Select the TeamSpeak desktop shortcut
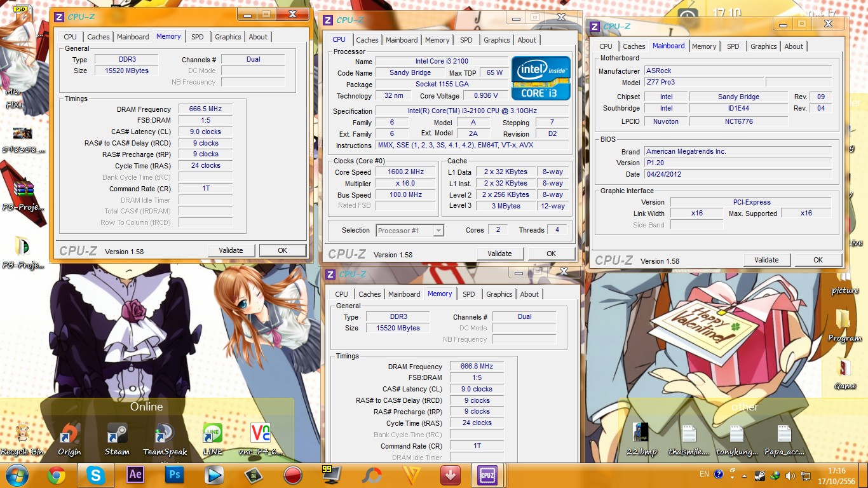This screenshot has height=488, width=868. [165, 439]
